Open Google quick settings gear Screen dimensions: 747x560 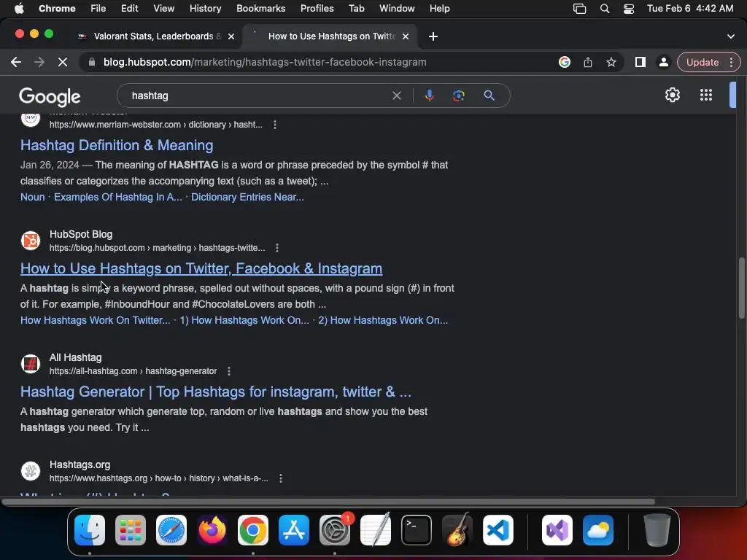(x=672, y=96)
